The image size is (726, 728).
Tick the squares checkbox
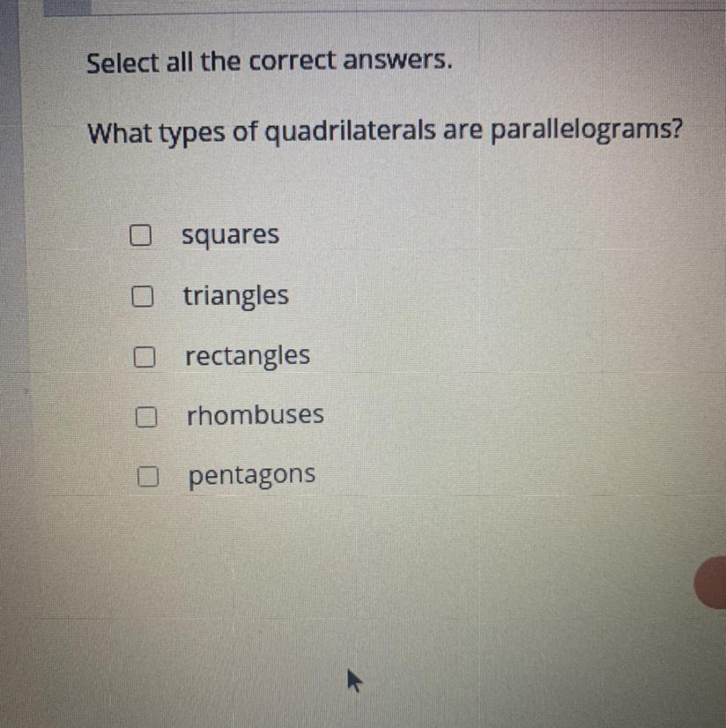tap(140, 235)
